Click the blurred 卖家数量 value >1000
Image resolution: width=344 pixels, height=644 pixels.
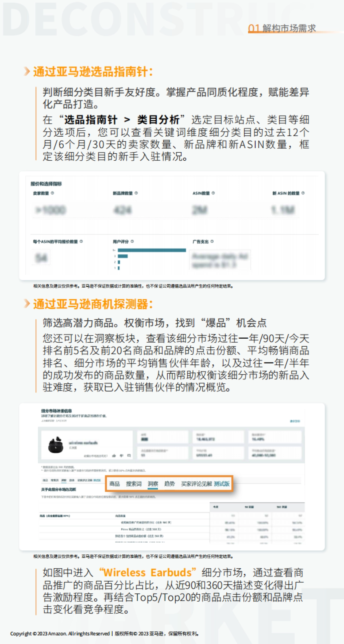[x=50, y=210]
